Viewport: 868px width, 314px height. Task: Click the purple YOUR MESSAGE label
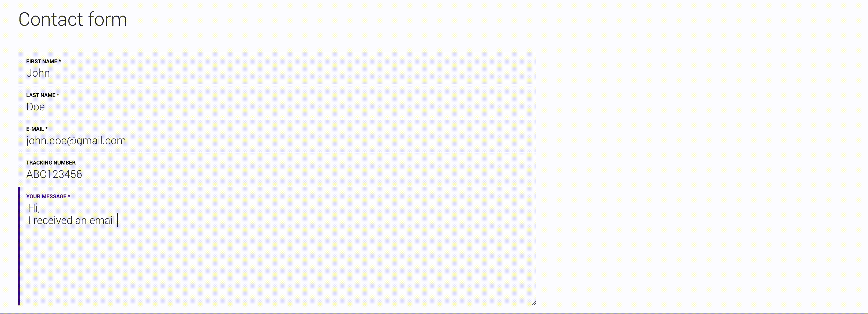48,196
